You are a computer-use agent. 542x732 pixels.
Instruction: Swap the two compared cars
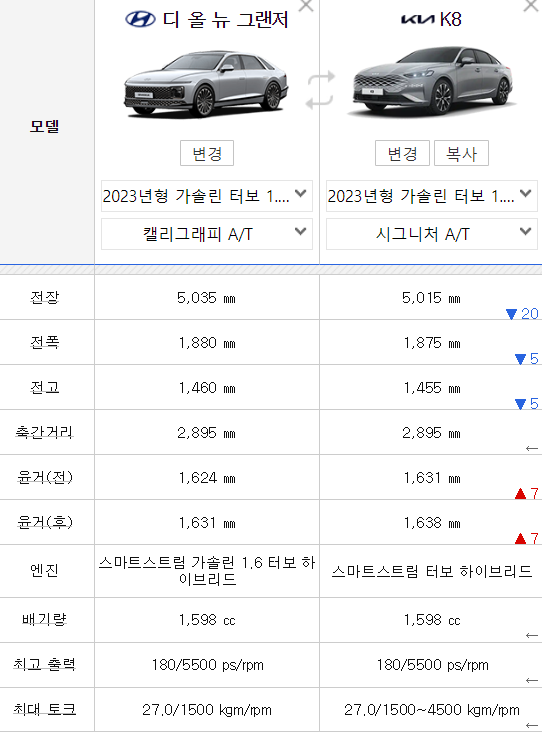(x=320, y=90)
